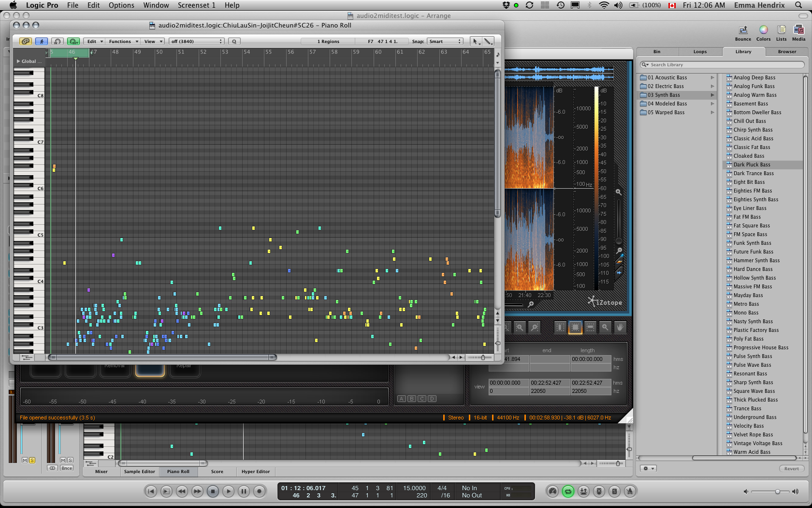
Task: Click the Pause transport button
Action: (x=244, y=492)
